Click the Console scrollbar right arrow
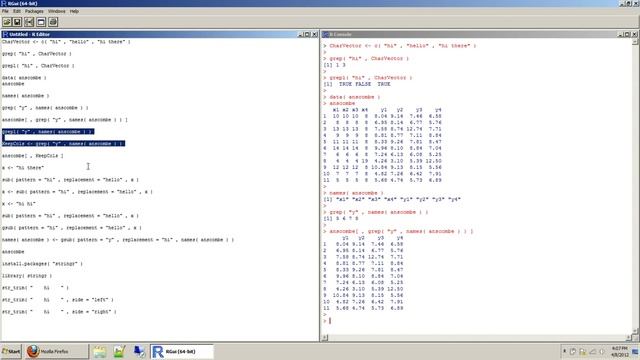This screenshot has height=360, width=640. click(629, 338)
